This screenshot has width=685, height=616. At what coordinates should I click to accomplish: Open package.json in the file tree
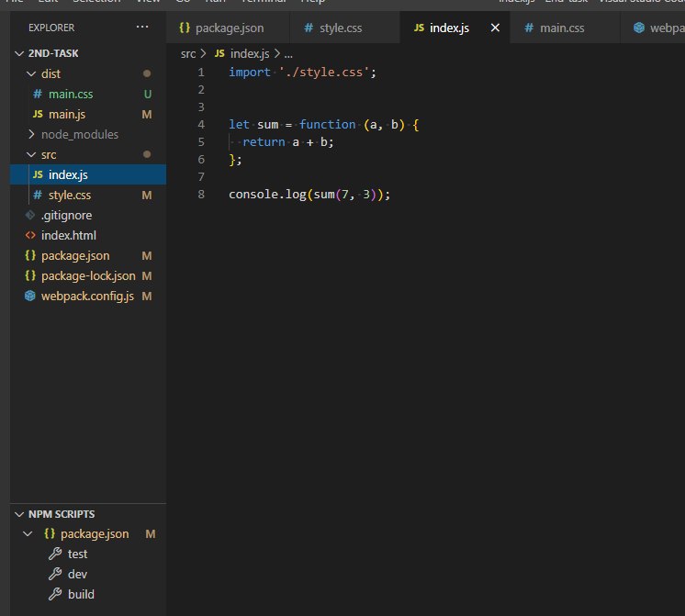point(75,255)
